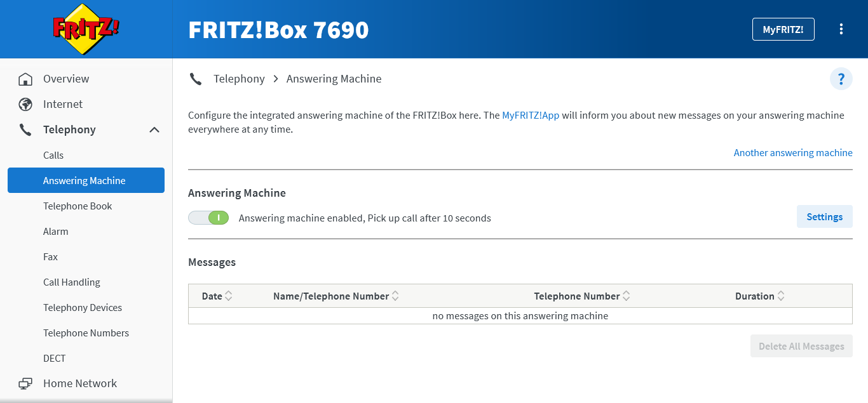The height and width of the screenshot is (403, 868).
Task: Click the Telephony breadcrumb text
Action: pos(239,79)
